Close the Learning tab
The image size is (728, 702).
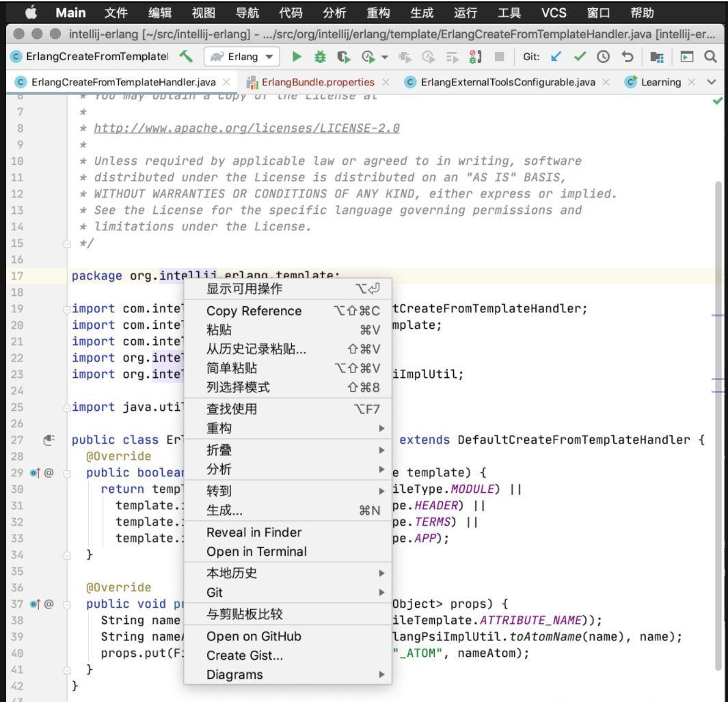[692, 82]
